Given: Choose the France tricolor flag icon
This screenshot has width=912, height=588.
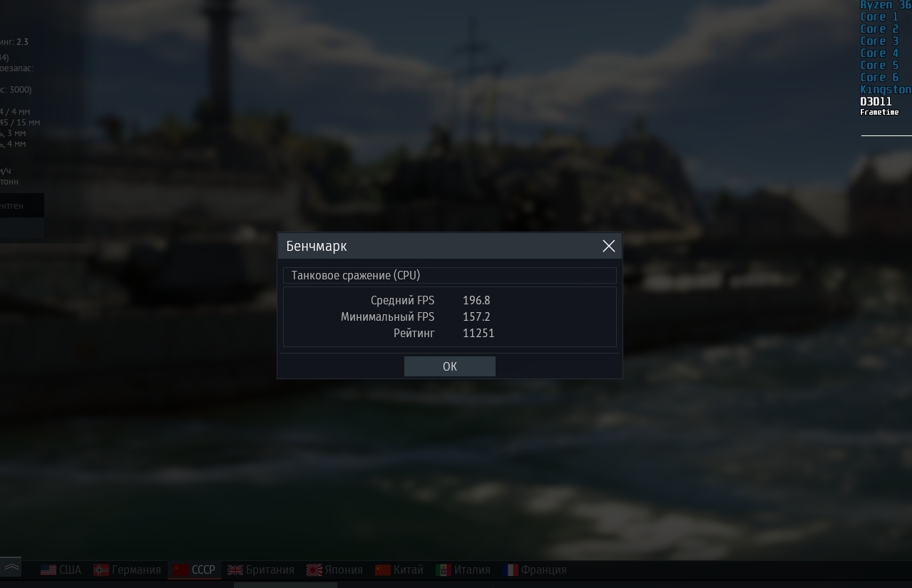Looking at the screenshot, I should [x=511, y=570].
